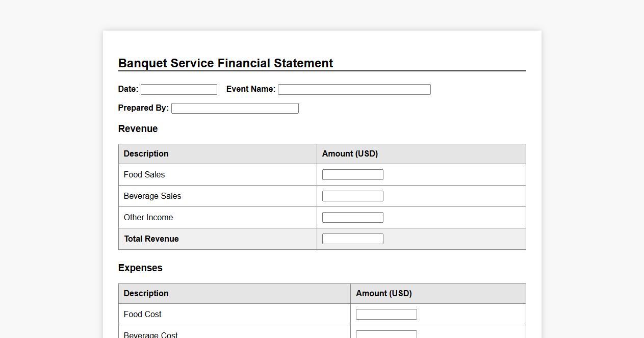This screenshot has height=338, width=644.
Task: Click the Total Revenue amount field
Action: coord(352,239)
